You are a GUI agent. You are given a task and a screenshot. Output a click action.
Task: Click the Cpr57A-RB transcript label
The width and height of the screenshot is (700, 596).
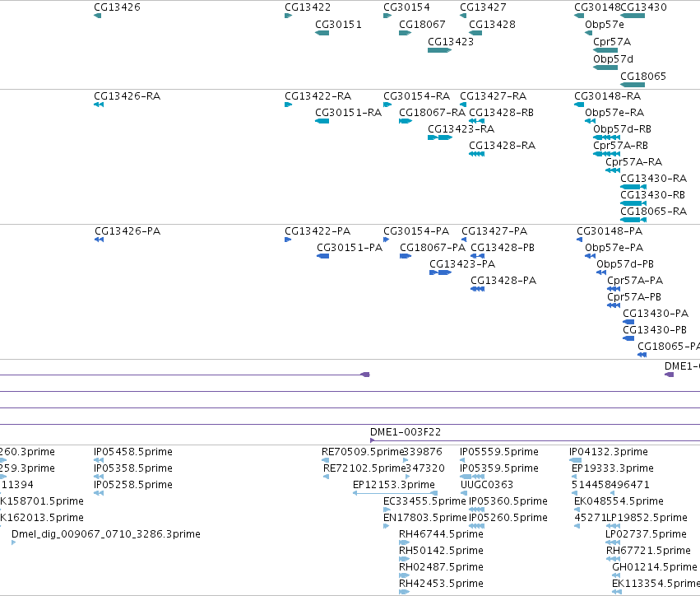[620, 146]
